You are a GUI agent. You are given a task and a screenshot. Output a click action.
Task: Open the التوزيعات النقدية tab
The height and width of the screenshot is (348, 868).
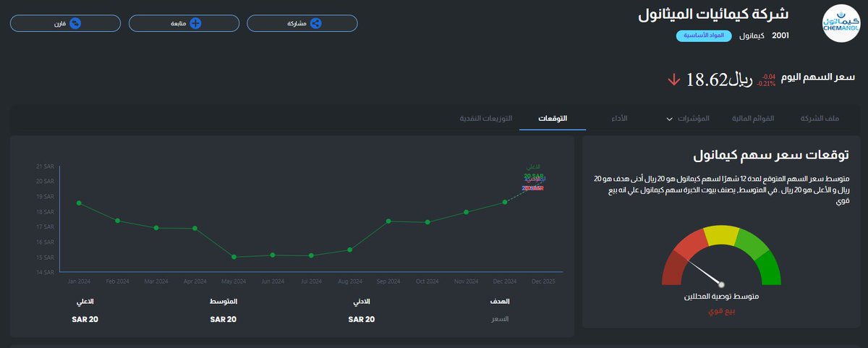[x=487, y=118]
